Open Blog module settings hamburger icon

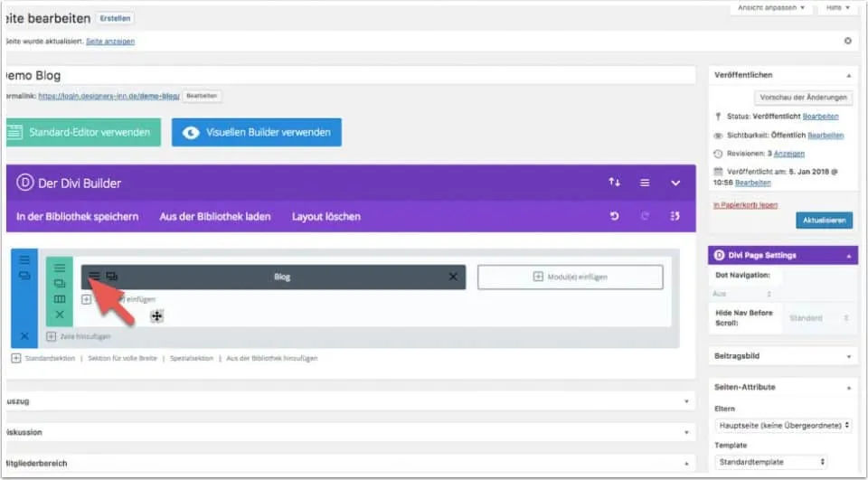94,277
